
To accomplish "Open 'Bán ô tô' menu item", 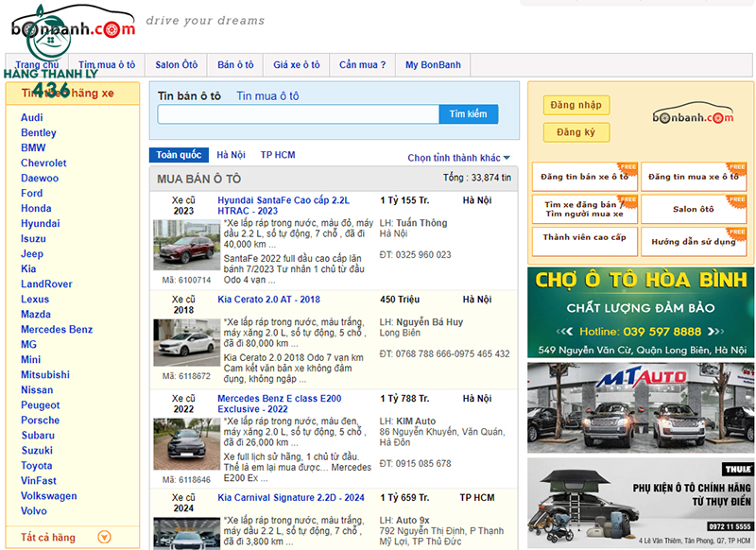I will pyautogui.click(x=235, y=64).
